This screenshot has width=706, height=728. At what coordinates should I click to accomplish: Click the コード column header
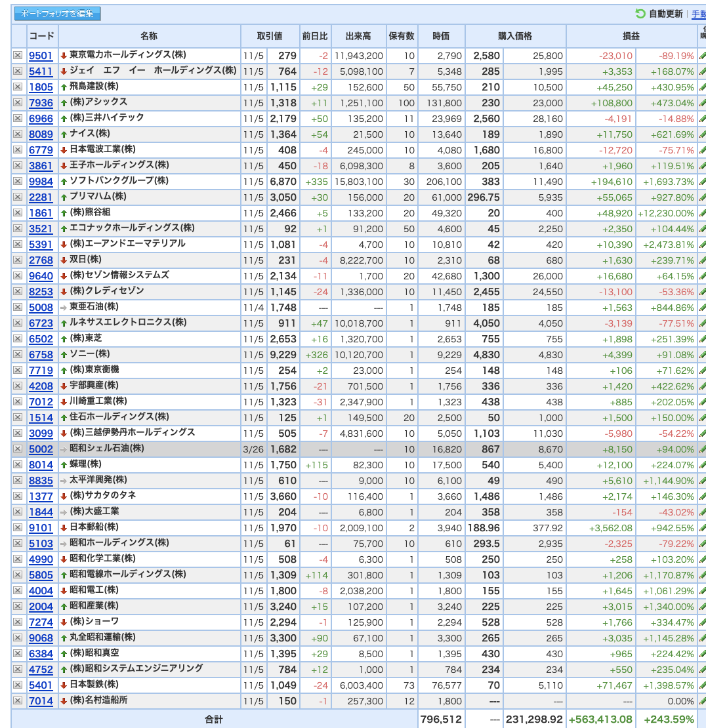(x=42, y=36)
